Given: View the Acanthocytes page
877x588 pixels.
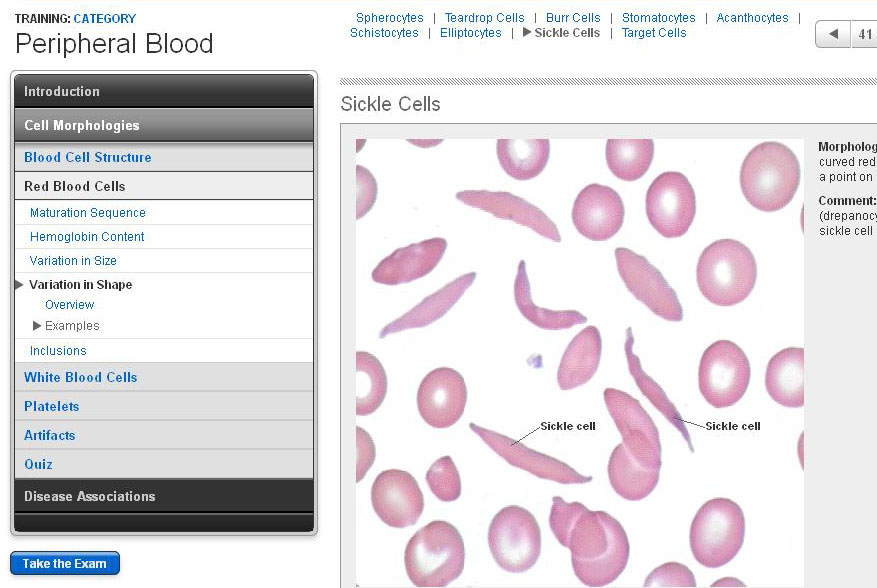Looking at the screenshot, I should click(752, 18).
